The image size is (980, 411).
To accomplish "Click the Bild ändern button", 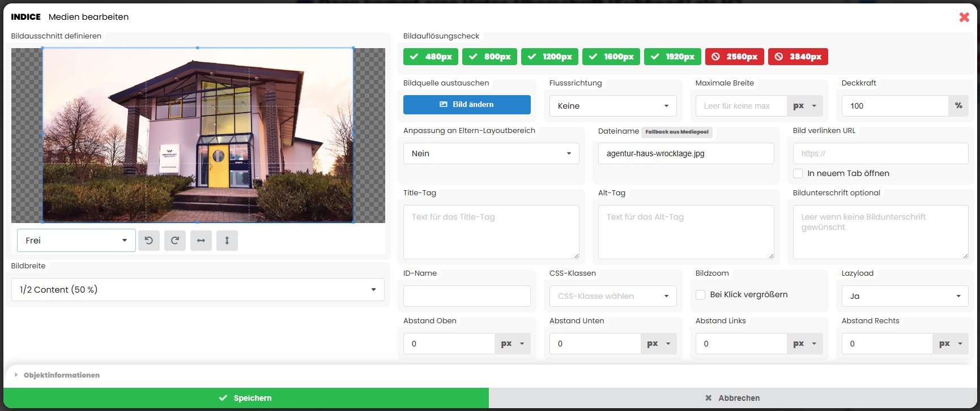I will pos(467,105).
